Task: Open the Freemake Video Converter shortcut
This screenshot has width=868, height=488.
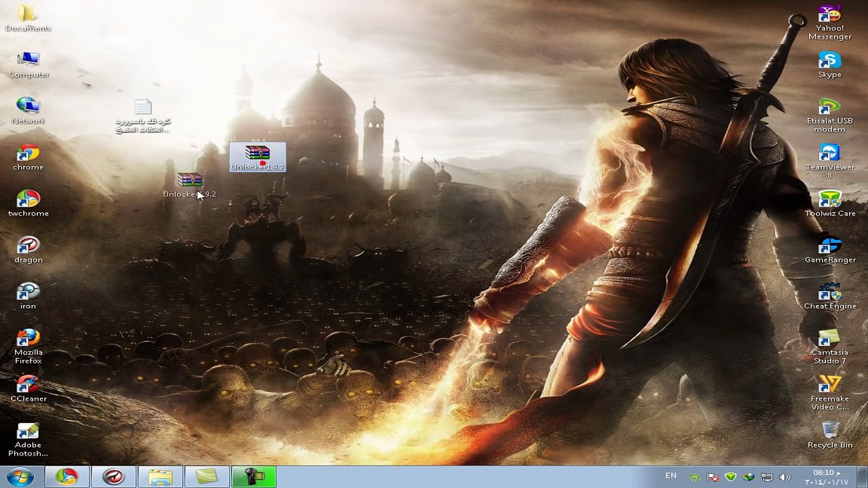Action: click(830, 394)
